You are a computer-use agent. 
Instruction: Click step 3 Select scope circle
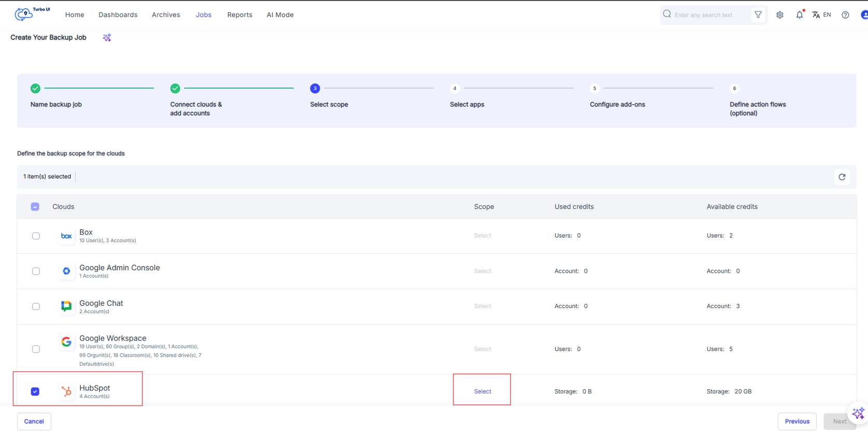tap(315, 89)
